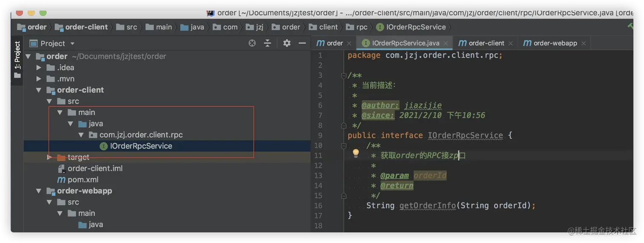Image resolution: width=644 pixels, height=243 pixels.
Task: Click 'main' breadcrumb
Action: click(x=159, y=27)
